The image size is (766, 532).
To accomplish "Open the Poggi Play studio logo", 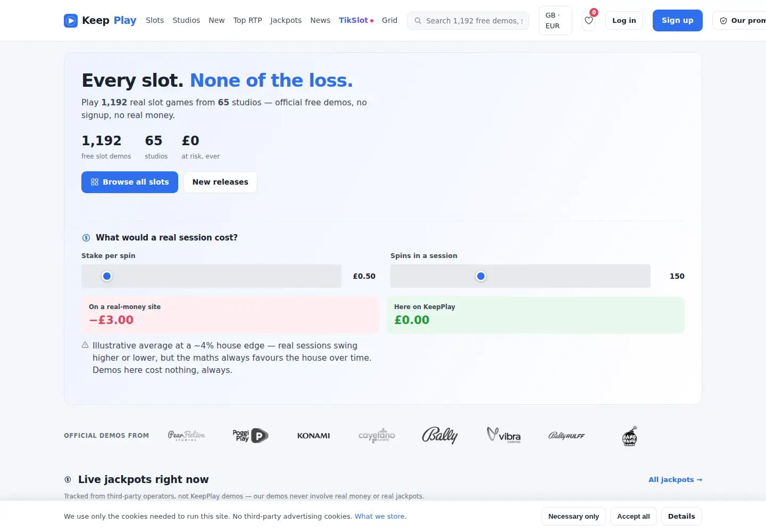I will [x=250, y=436].
